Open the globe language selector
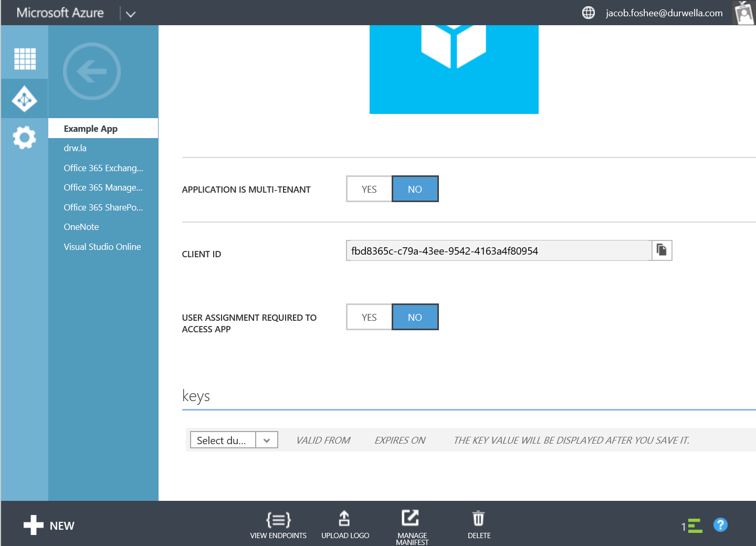The height and width of the screenshot is (546, 756). tap(589, 13)
